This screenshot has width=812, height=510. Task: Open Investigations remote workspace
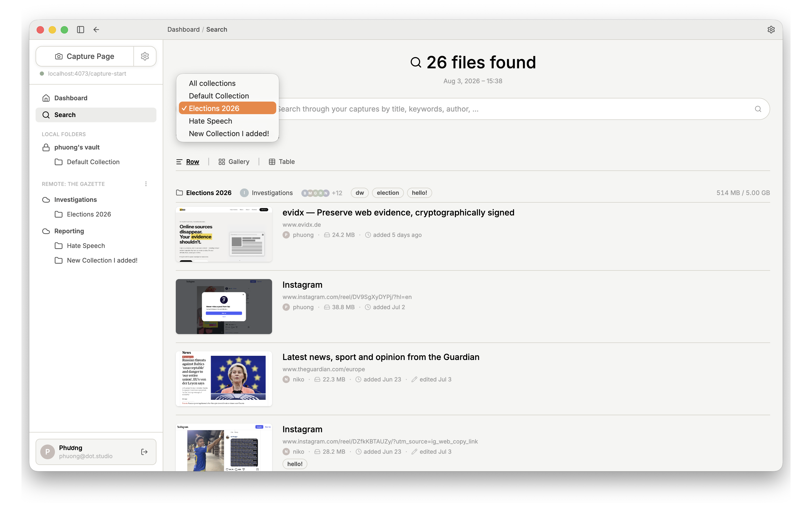96,200
